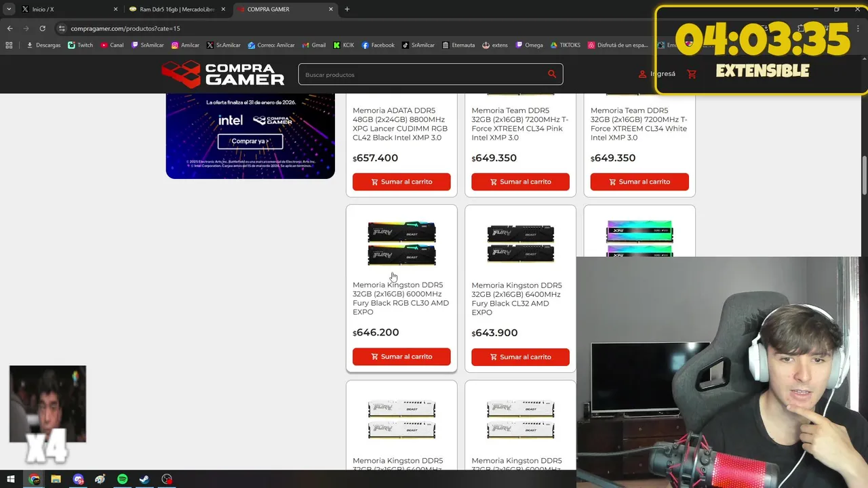Select the COMPRA GAMER tab
Screen dimensions: 868x488
285,9
